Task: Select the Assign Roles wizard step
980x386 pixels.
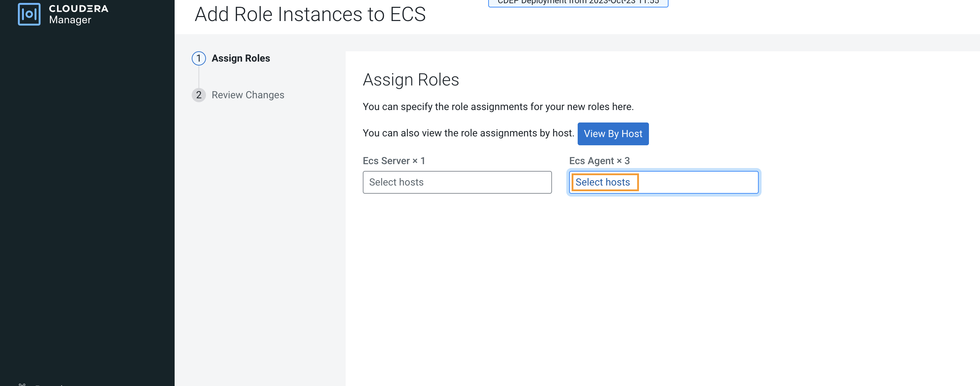Action: [x=241, y=58]
